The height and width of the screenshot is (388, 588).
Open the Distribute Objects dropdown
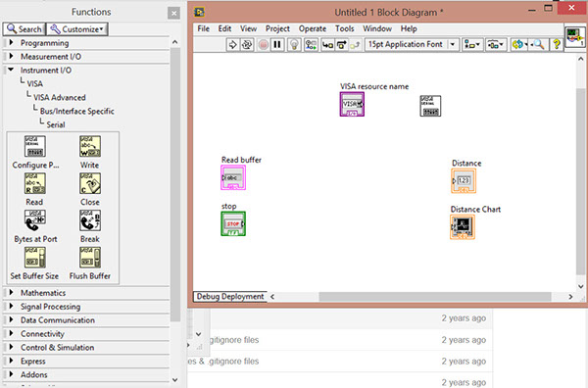coord(496,45)
